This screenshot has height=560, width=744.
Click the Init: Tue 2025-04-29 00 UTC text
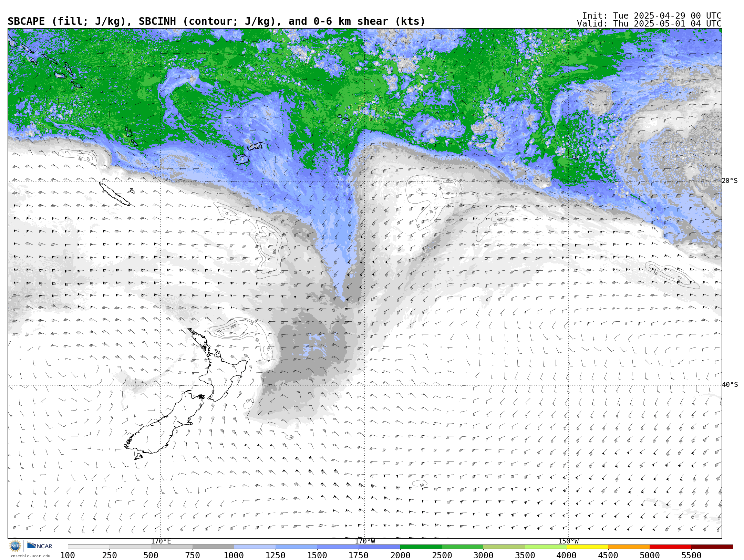point(652,16)
